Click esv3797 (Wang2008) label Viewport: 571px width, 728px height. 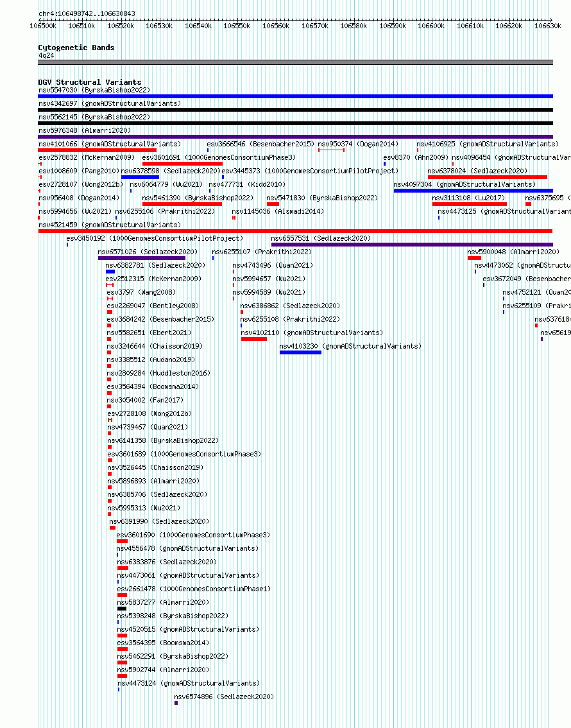coord(142,292)
